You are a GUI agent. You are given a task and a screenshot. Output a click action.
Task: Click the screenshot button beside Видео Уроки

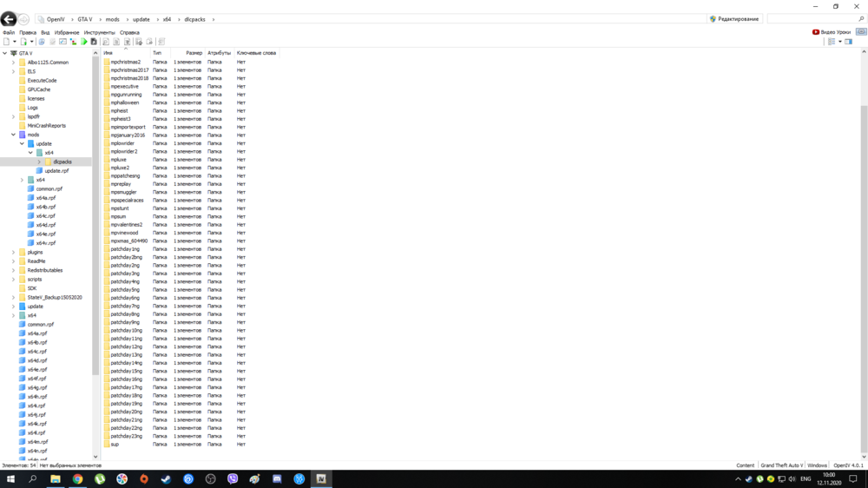pos(861,31)
